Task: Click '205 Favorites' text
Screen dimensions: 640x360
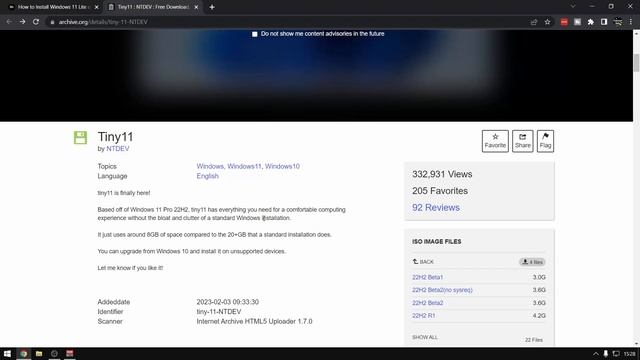Action: coord(440,191)
